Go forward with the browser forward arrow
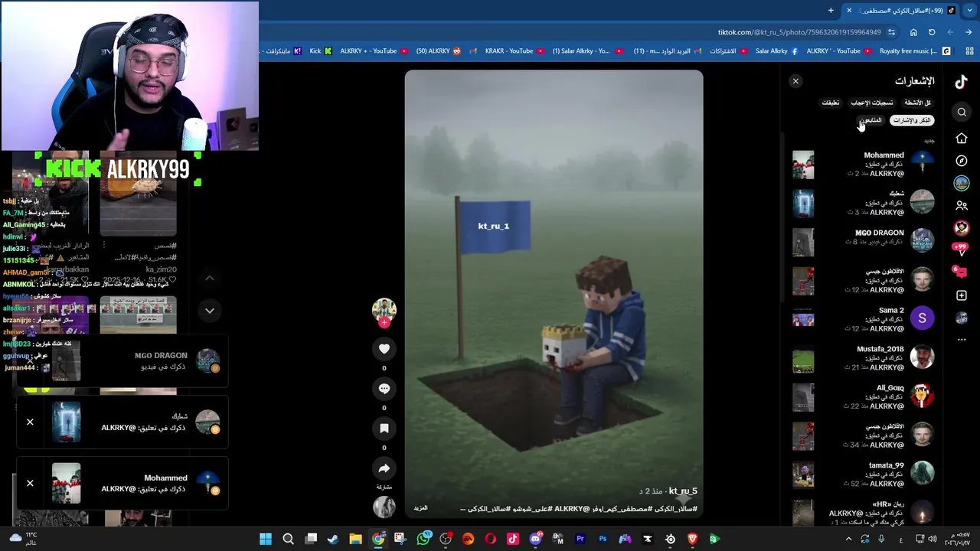Screen dimensions: 980x551 click(x=950, y=32)
